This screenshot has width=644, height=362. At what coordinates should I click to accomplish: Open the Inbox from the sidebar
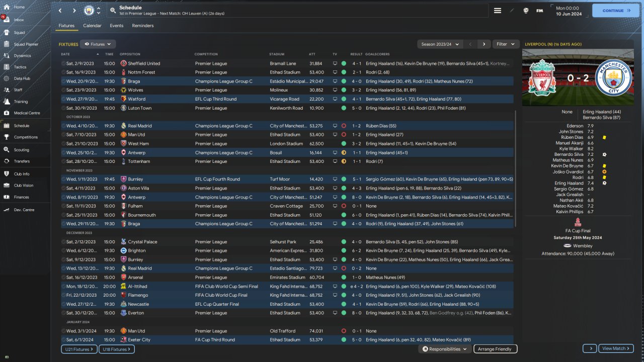pos(19,20)
